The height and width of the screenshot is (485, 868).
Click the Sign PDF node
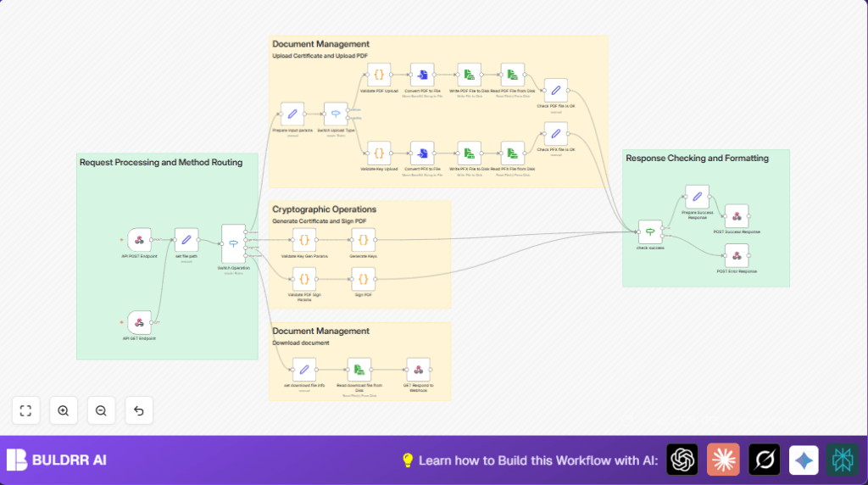(363, 279)
